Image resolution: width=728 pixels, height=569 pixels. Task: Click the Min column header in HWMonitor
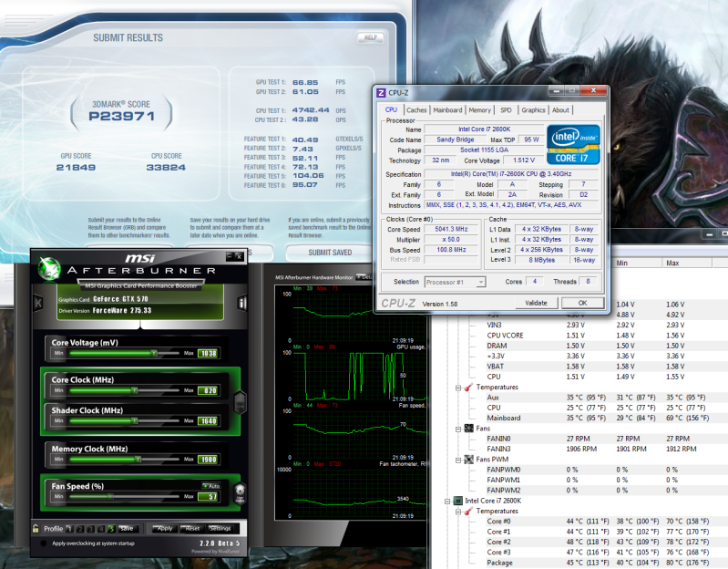(637, 263)
